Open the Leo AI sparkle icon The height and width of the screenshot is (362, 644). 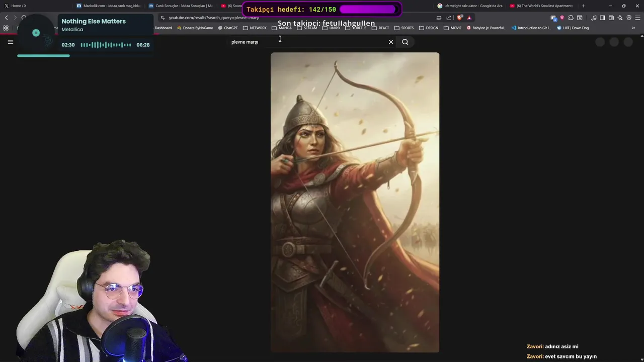(x=620, y=18)
